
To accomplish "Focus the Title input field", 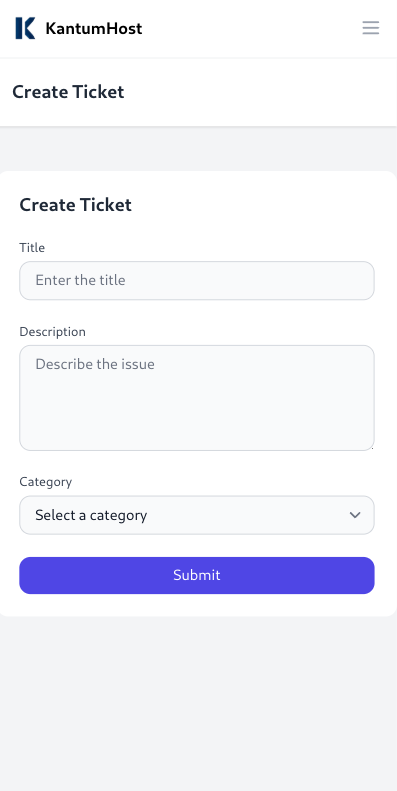I will tap(197, 280).
